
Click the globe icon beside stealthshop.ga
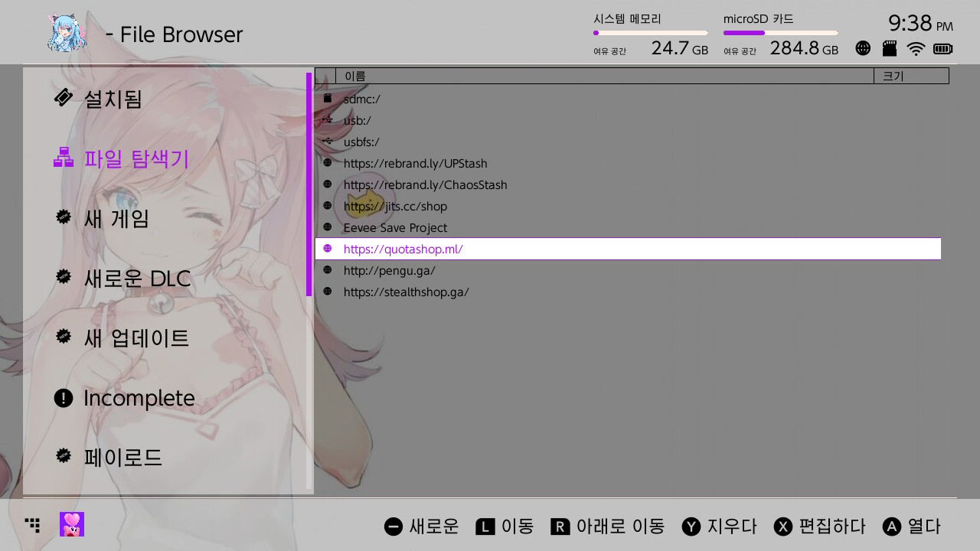(x=328, y=291)
